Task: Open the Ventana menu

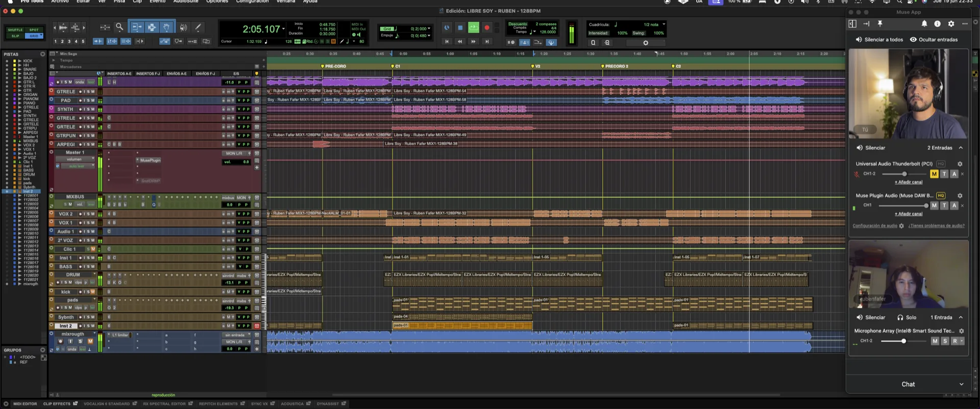Action: [x=286, y=2]
